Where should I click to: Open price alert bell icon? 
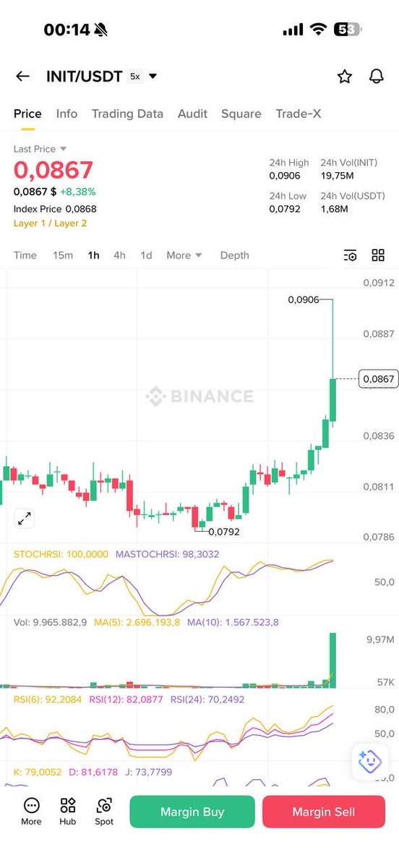click(376, 77)
